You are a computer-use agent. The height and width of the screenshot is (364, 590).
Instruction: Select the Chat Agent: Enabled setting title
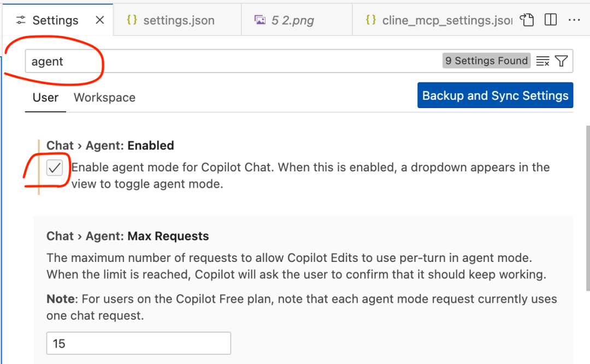click(x=110, y=146)
